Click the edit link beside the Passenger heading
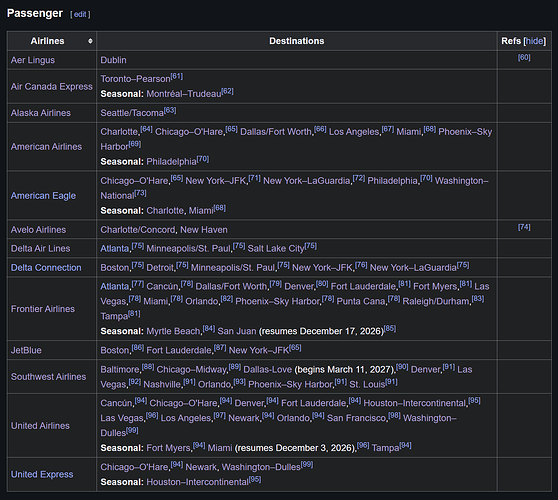The width and height of the screenshot is (558, 500). pyautogui.click(x=80, y=14)
